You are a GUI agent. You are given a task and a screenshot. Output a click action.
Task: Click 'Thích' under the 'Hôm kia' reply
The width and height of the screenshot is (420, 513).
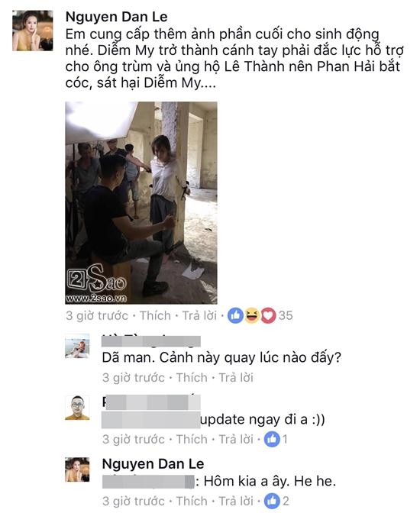(x=192, y=501)
